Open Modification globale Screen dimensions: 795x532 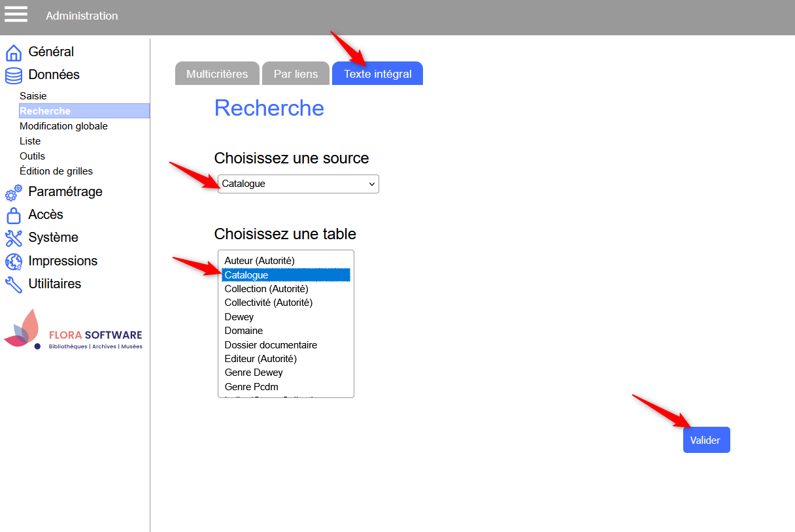tap(63, 126)
